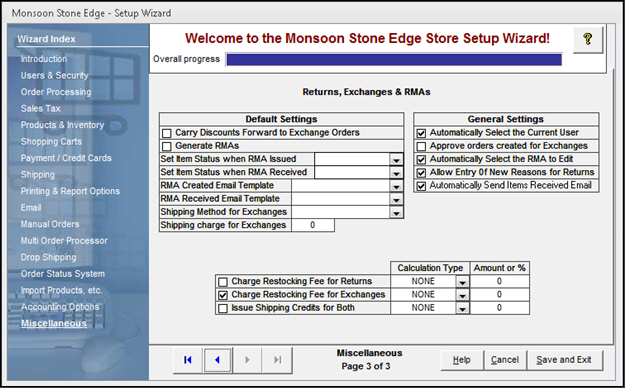
Task: Open Shipping Method for Exchanges dropdown
Action: coord(396,213)
